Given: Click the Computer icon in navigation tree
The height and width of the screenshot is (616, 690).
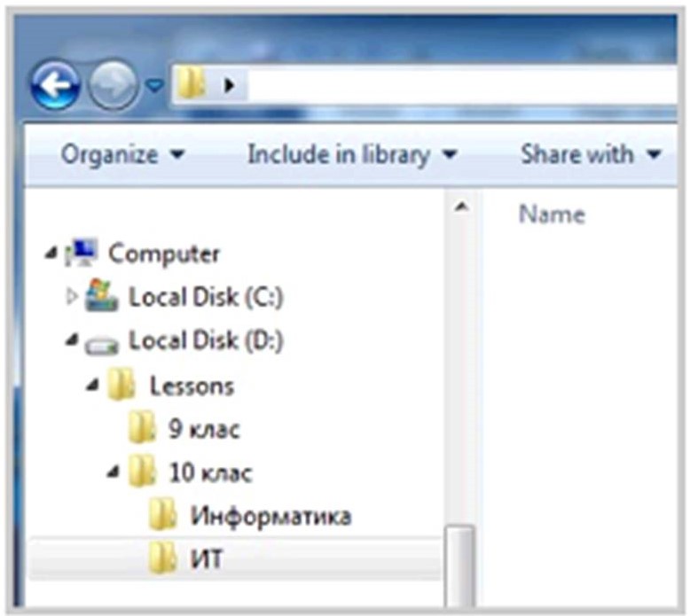Looking at the screenshot, I should click(83, 254).
